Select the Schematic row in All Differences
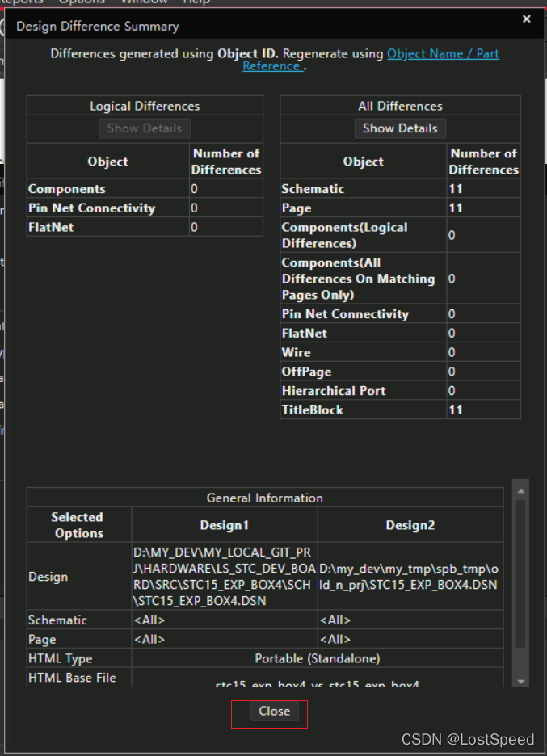This screenshot has height=756, width=547. click(313, 189)
